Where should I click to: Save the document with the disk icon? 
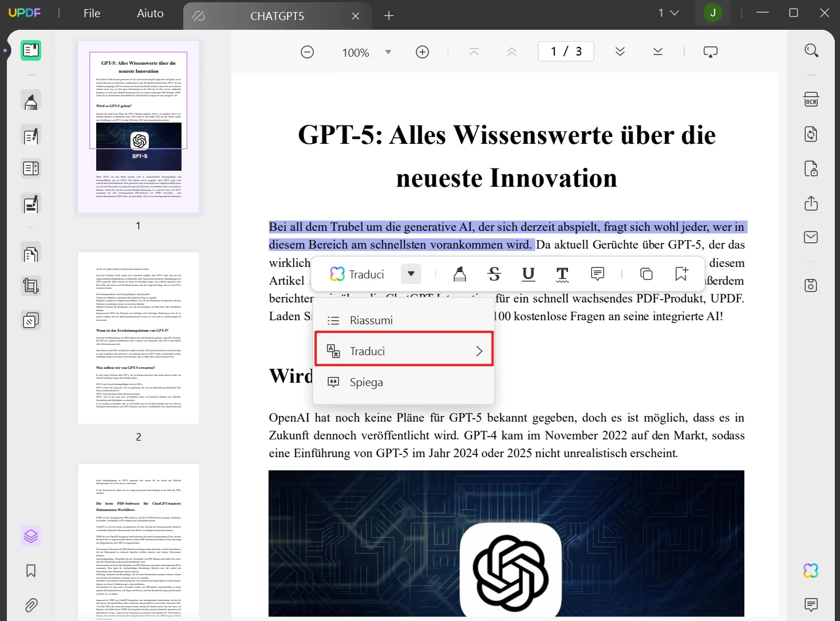click(x=811, y=285)
